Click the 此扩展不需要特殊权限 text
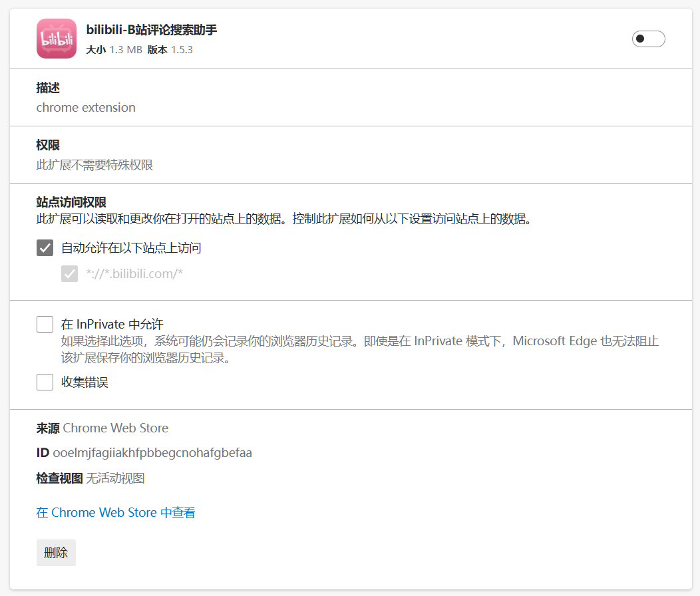 click(94, 165)
